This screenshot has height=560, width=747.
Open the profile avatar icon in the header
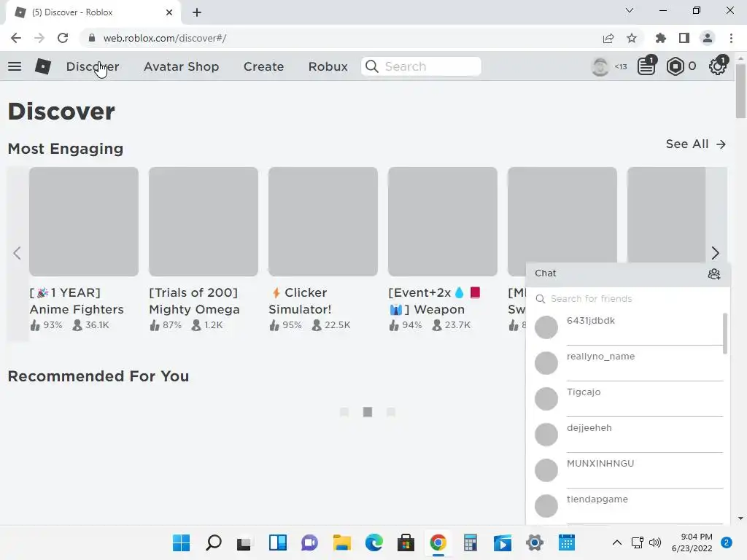(600, 66)
